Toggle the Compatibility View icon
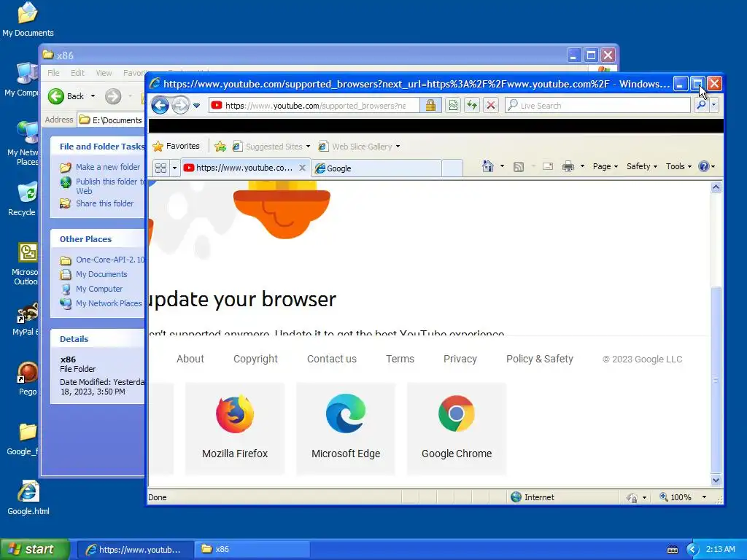Screen dimensions: 747x560 click(453, 105)
